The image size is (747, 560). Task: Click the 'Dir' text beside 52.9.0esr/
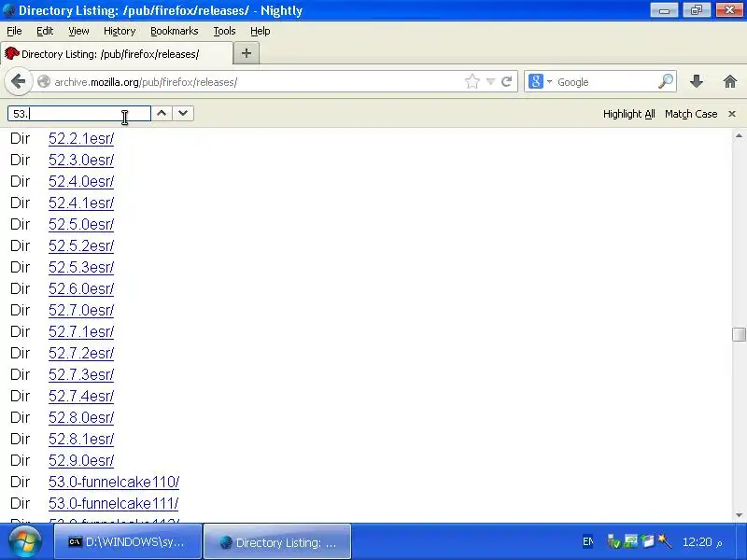pyautogui.click(x=20, y=460)
